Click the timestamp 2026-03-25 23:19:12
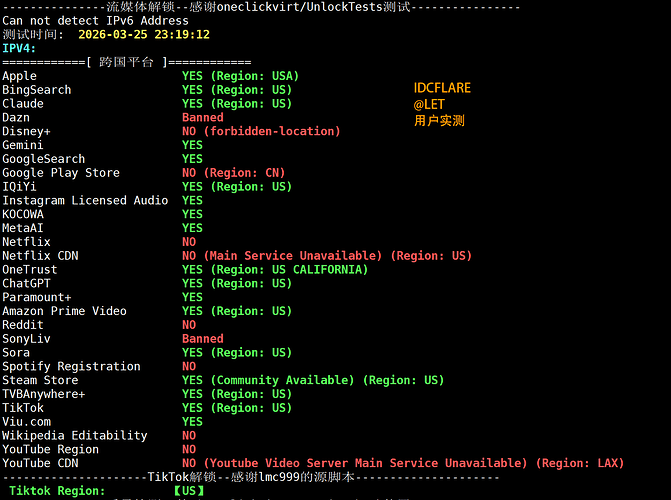The width and height of the screenshot is (671, 500). [x=144, y=34]
